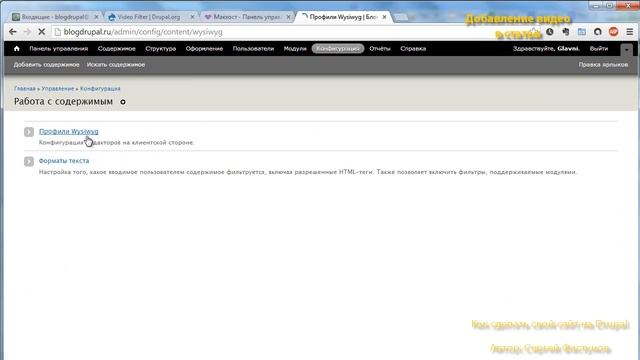This screenshot has width=640, height=360.
Task: Close the Video Filter Drupal.org tab
Action: 193,17
